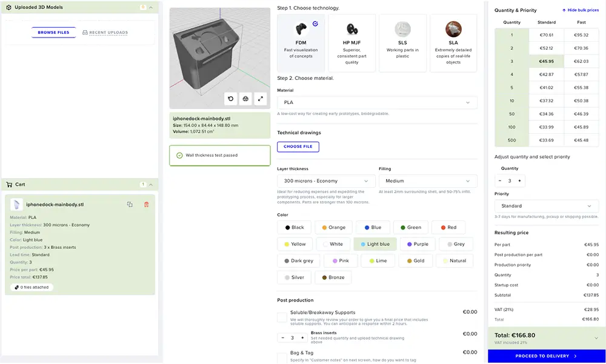Click the wall thickness passed checkmark icon
Image resolution: width=606 pixels, height=364 pixels.
pos(179,155)
